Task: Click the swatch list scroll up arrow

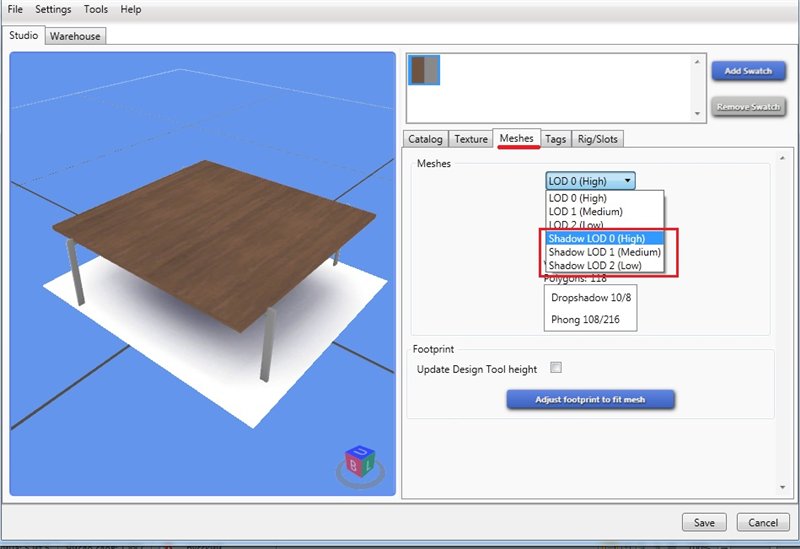Action: [696, 62]
